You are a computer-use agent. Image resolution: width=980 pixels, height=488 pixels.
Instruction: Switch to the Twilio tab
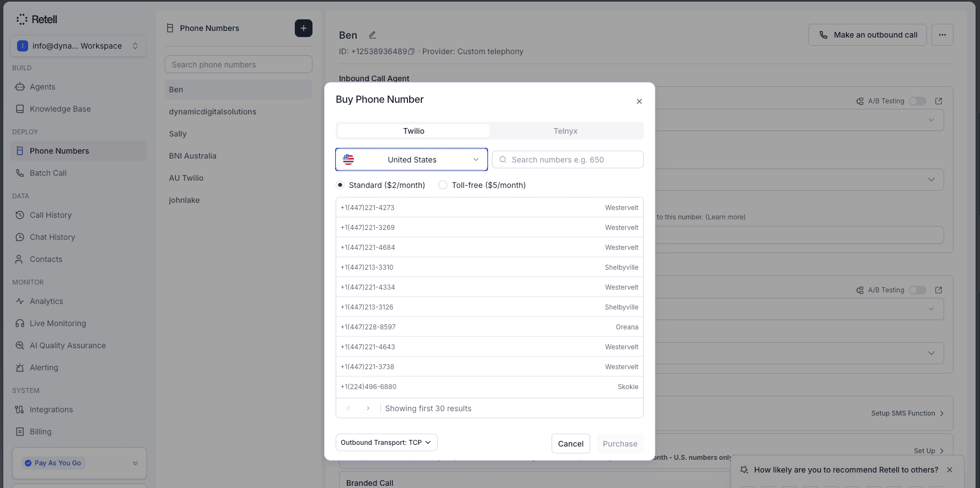tap(414, 131)
